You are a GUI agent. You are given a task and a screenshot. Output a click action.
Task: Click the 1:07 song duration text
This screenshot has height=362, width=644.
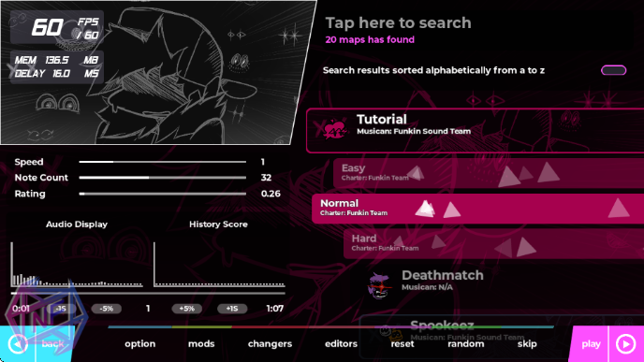pyautogui.click(x=275, y=309)
